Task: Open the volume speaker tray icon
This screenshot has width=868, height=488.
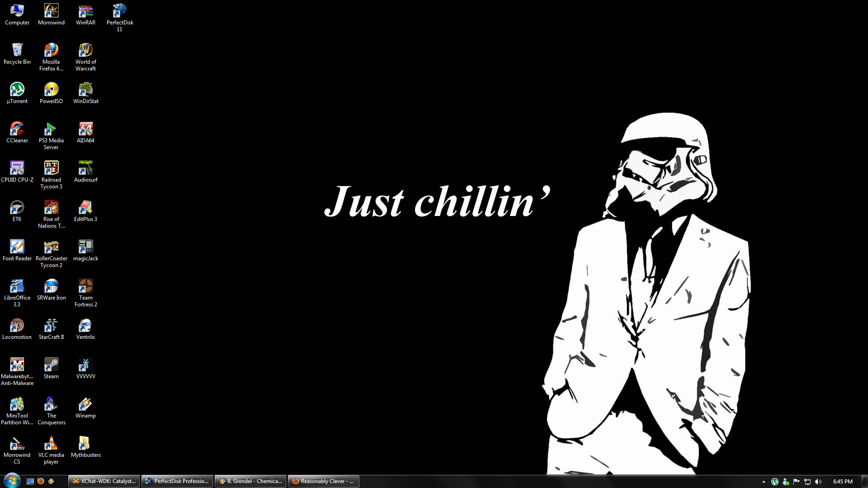Action: (818, 482)
